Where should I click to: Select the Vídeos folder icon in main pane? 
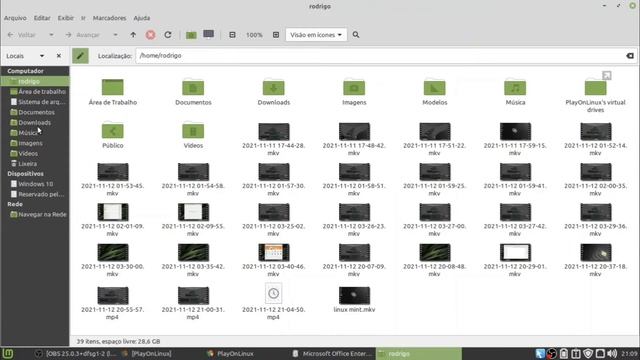193,130
